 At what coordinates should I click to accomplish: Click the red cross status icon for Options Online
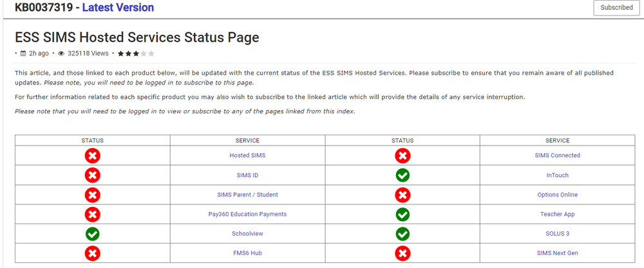402,195
